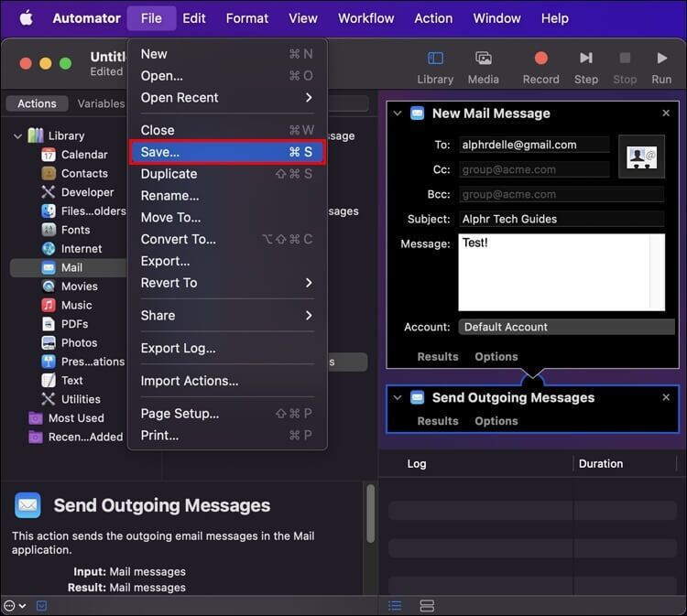
Task: Open the address book contacts picker icon
Action: [x=641, y=157]
